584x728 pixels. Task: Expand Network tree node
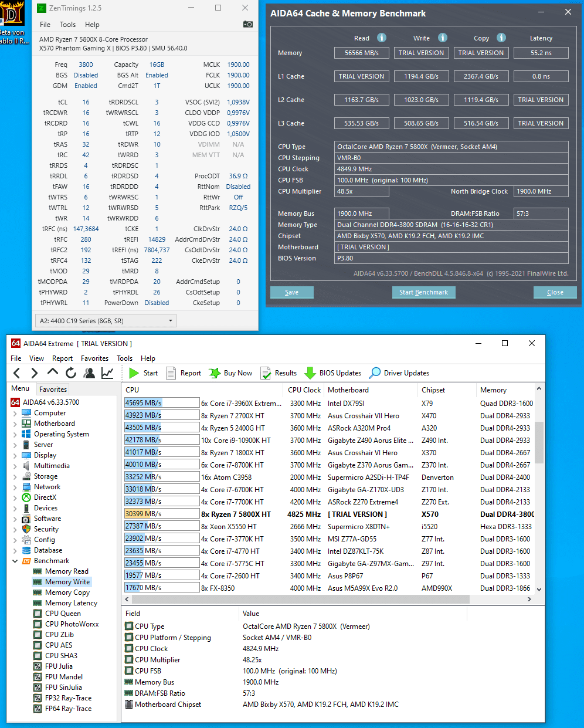(x=15, y=487)
